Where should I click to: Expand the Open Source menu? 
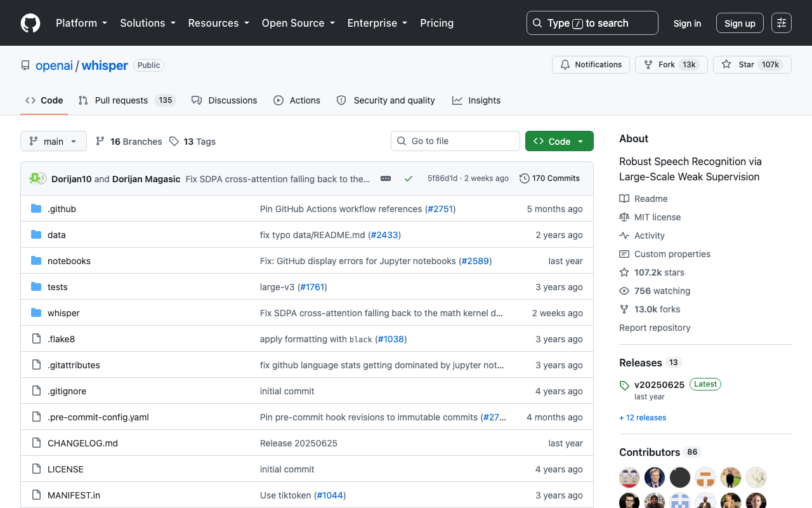298,23
